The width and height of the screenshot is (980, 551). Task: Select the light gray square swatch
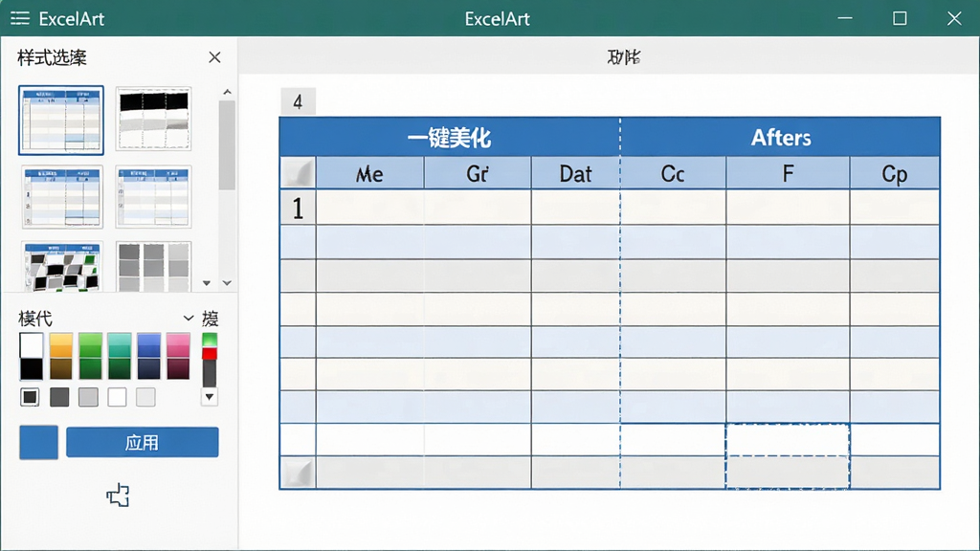(88, 397)
